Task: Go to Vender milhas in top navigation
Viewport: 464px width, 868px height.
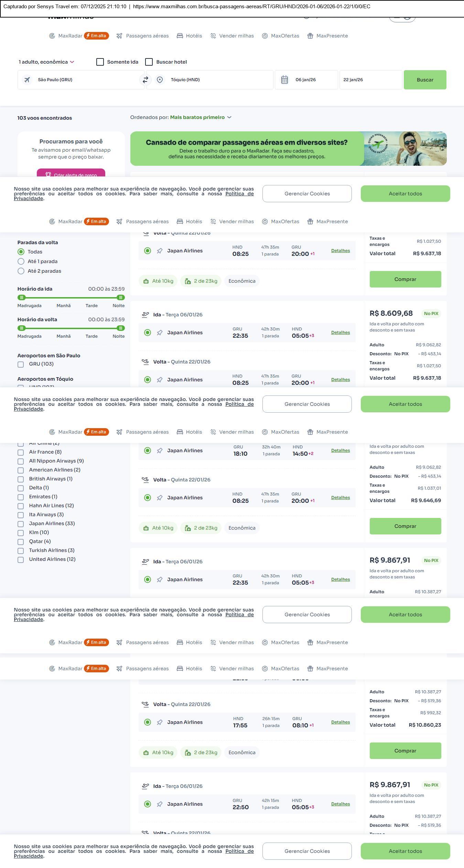Action: [x=236, y=36]
